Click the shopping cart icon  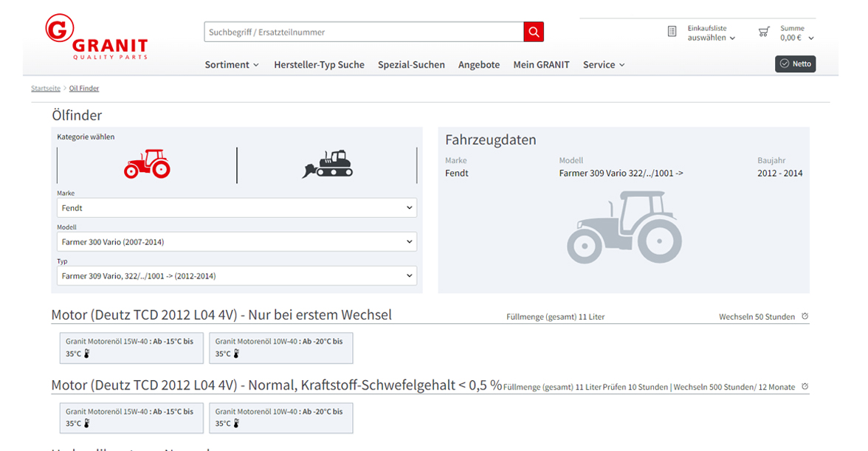(763, 32)
